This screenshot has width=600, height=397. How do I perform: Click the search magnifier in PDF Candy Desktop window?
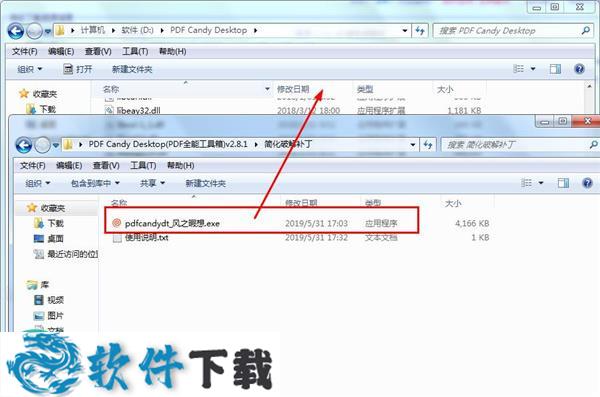[585, 30]
